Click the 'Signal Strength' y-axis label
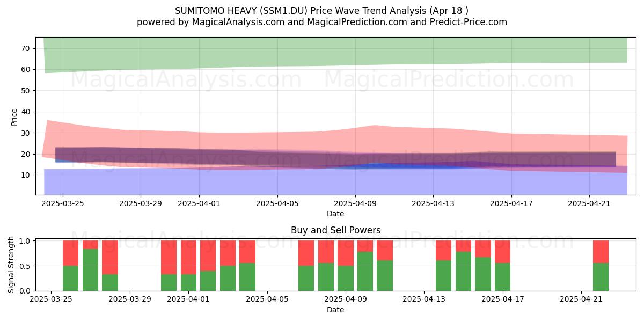Image resolution: width=644 pixels, height=322 pixels. 12,265
